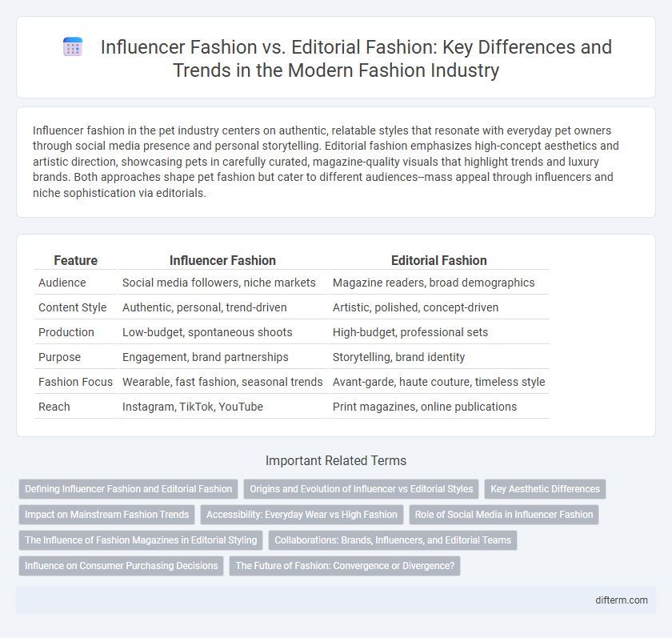Click the 'Editorial Fashion' column header
672x638 pixels.
439,260
